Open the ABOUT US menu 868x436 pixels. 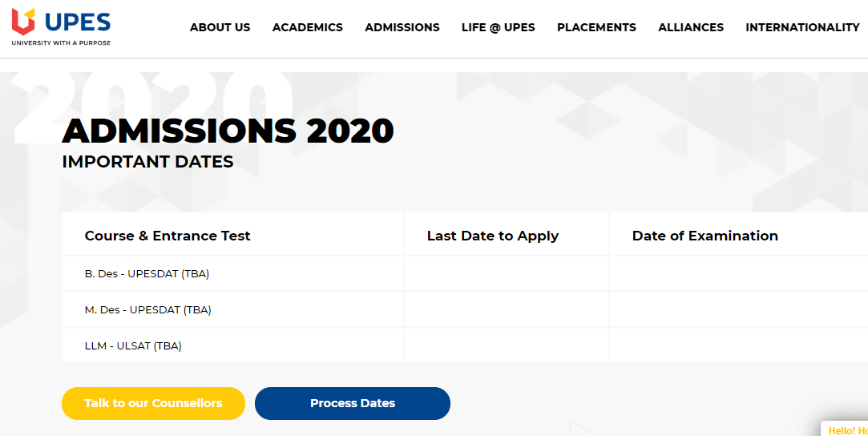click(x=220, y=27)
